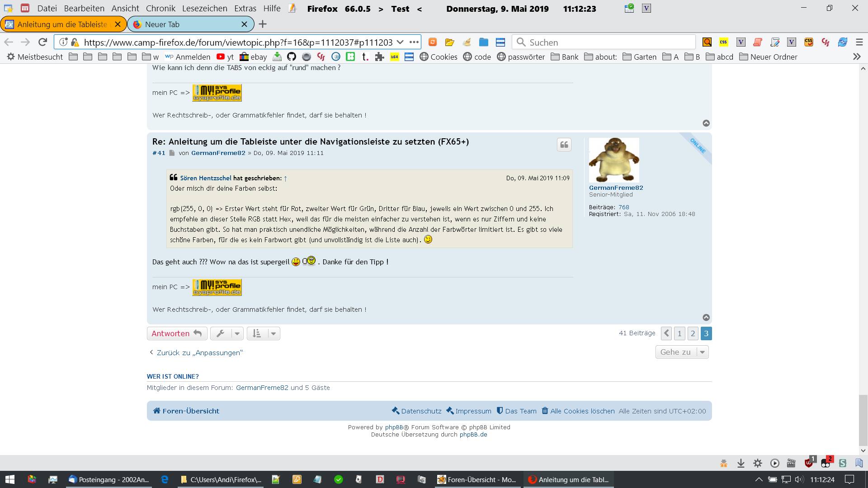The image size is (868, 488).
Task: Click the downloads arrow in bottom bar
Action: coord(741,463)
